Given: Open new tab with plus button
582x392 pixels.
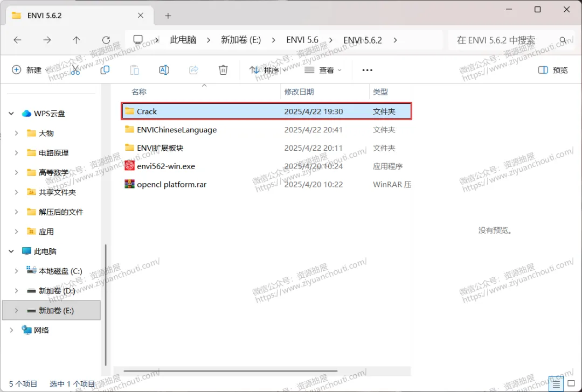Looking at the screenshot, I should tap(168, 16).
